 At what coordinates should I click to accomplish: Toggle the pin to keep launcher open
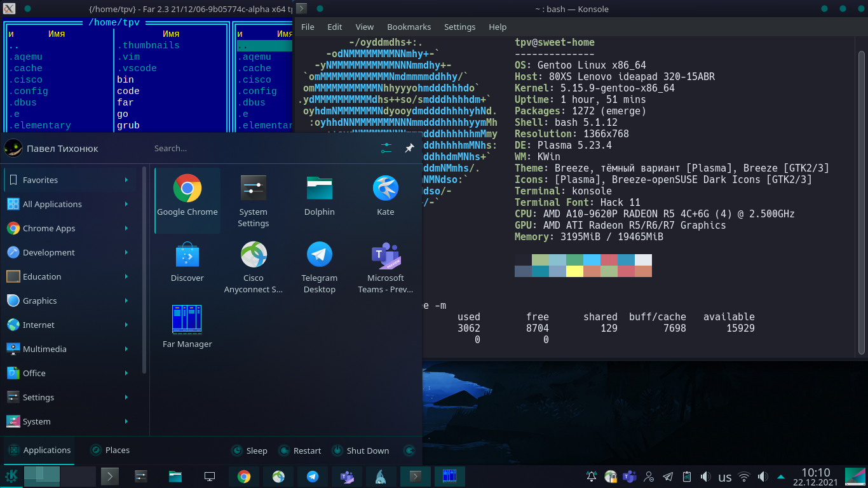[x=409, y=148]
